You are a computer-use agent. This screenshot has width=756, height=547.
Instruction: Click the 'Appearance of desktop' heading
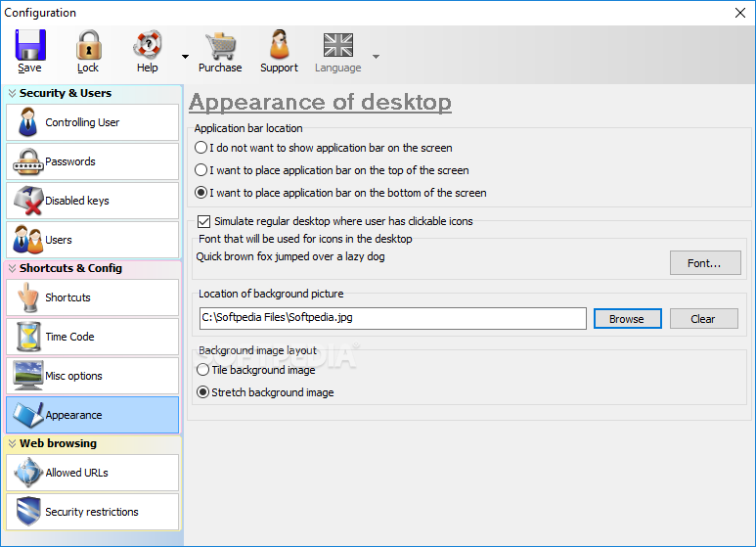tap(320, 103)
